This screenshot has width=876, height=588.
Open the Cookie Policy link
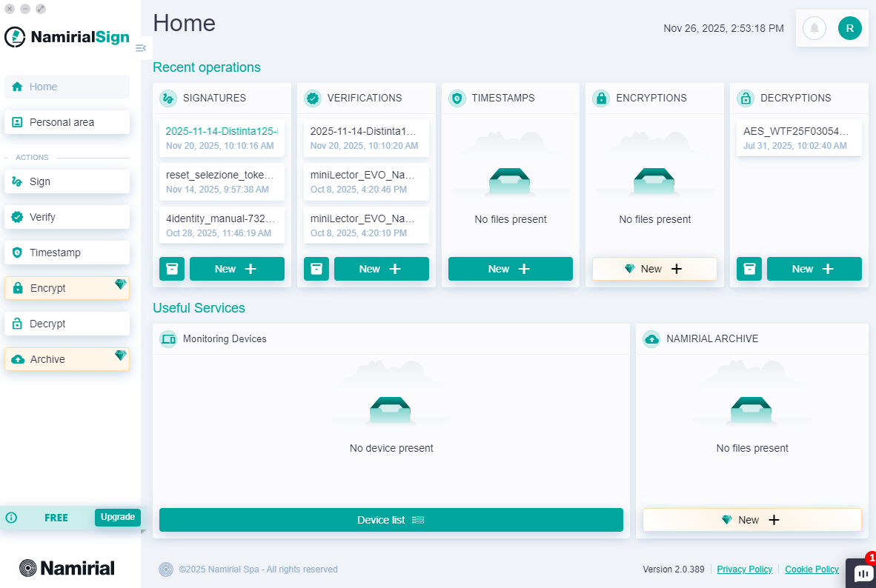(x=812, y=569)
